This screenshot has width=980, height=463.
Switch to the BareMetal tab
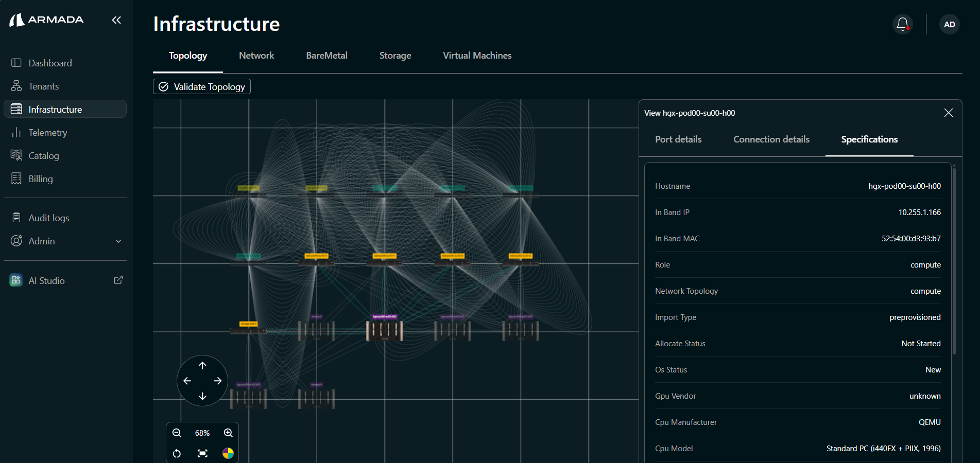(x=326, y=56)
